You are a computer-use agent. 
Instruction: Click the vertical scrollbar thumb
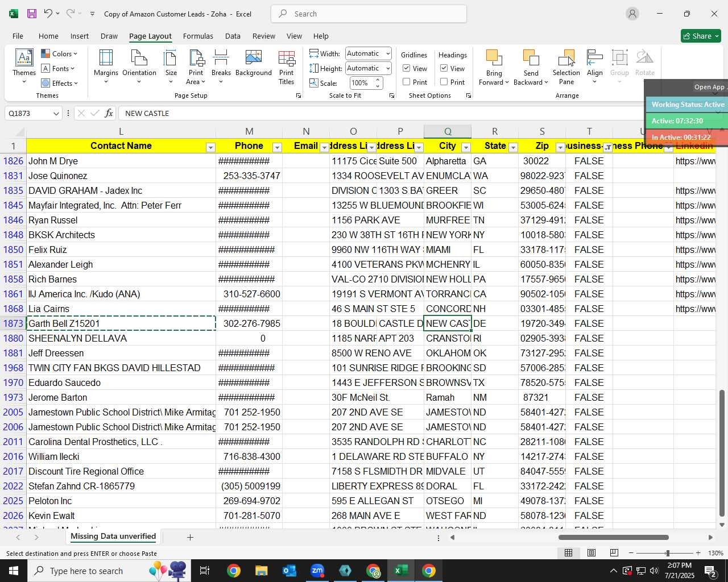(722, 453)
